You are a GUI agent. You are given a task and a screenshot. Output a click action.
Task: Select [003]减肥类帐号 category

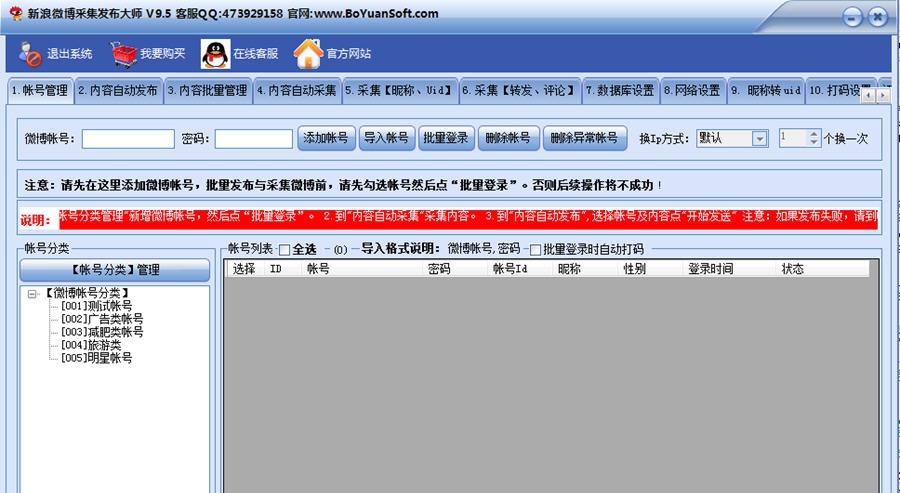click(x=102, y=332)
